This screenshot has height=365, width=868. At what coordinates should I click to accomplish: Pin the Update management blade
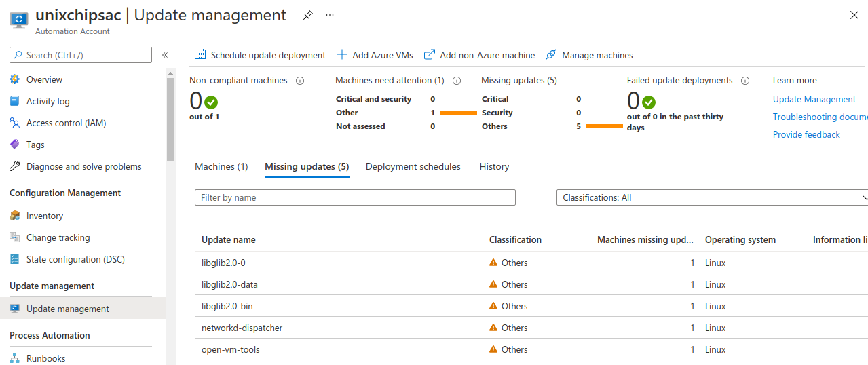[308, 15]
